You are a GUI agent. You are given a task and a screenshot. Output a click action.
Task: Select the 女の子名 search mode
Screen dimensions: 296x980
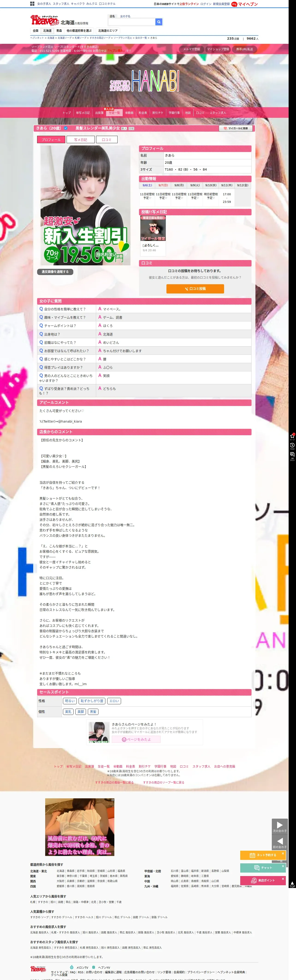(x=125, y=16)
